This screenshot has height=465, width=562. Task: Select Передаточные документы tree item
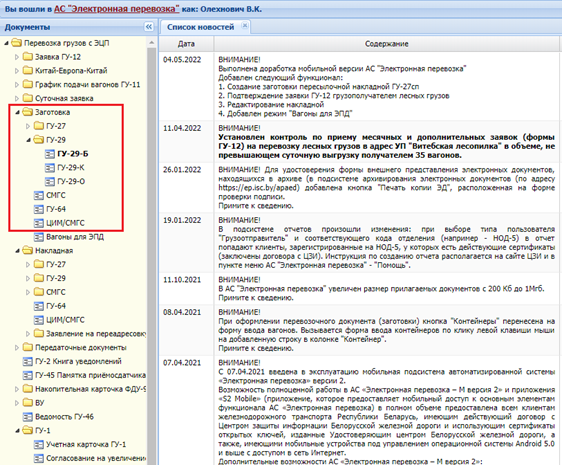[x=81, y=347]
